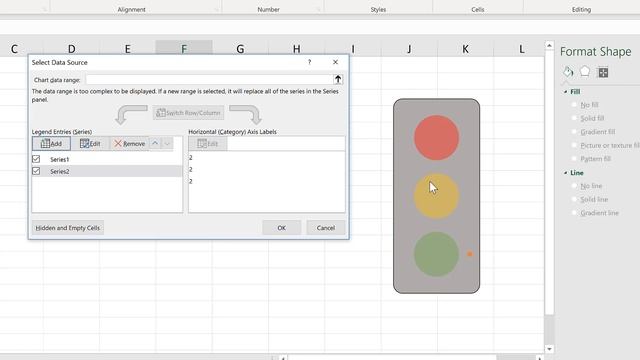Select Gradient line radio option
640x360 pixels.
pos(574,212)
